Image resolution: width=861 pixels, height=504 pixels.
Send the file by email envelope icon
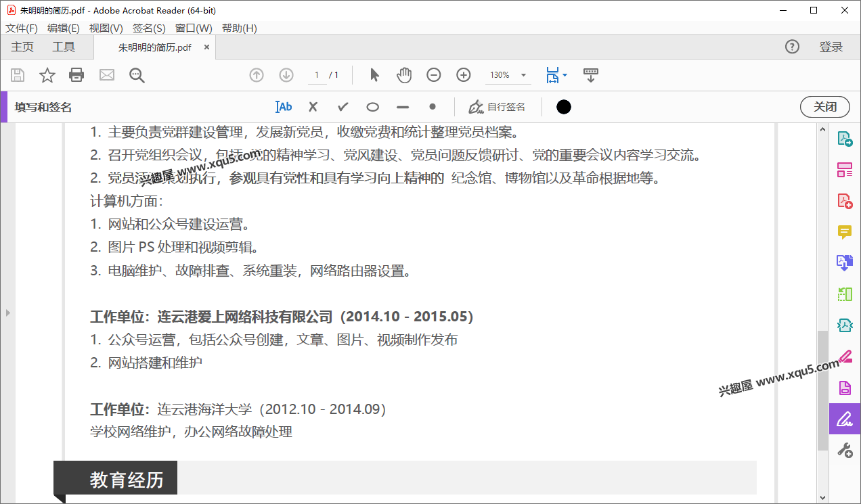click(107, 75)
